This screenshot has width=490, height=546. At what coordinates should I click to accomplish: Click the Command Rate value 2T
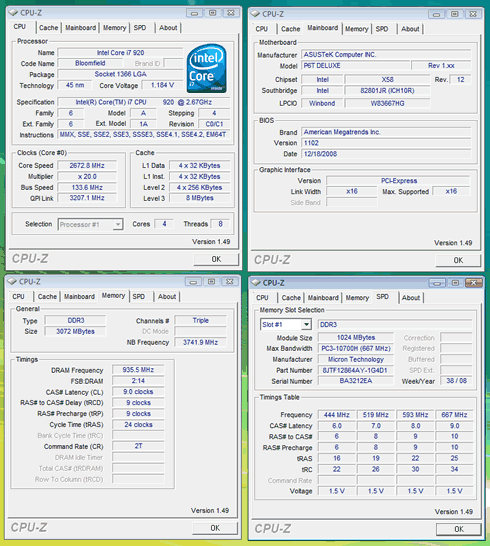(x=138, y=446)
